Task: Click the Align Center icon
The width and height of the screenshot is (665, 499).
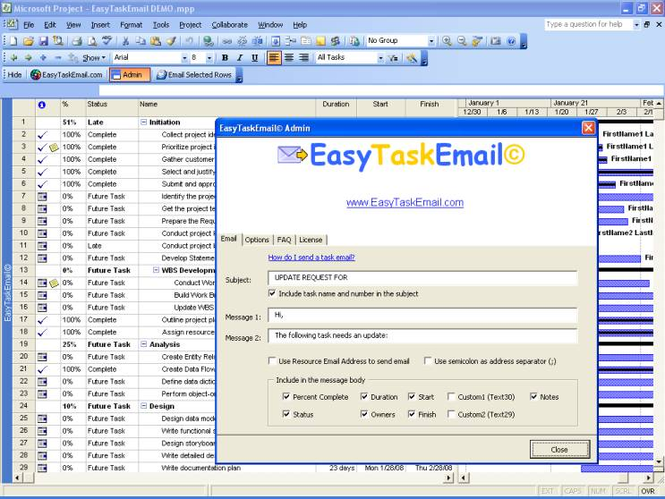Action: (x=289, y=58)
